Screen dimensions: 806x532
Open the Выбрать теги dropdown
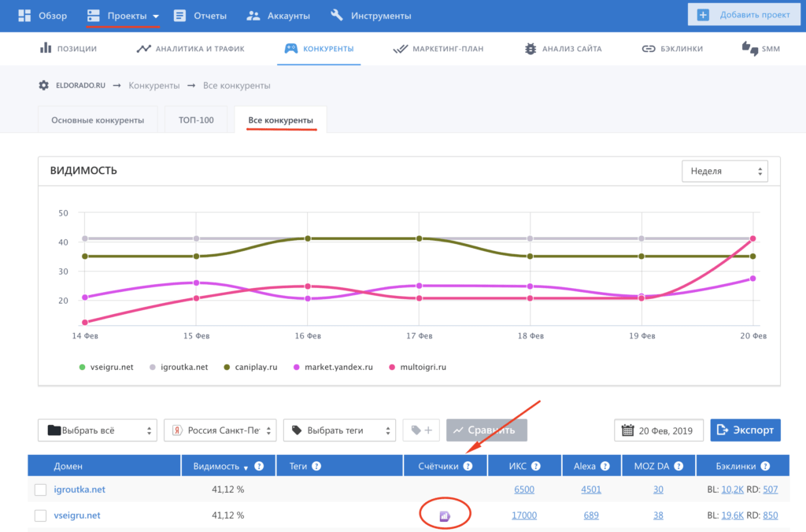[x=339, y=430]
